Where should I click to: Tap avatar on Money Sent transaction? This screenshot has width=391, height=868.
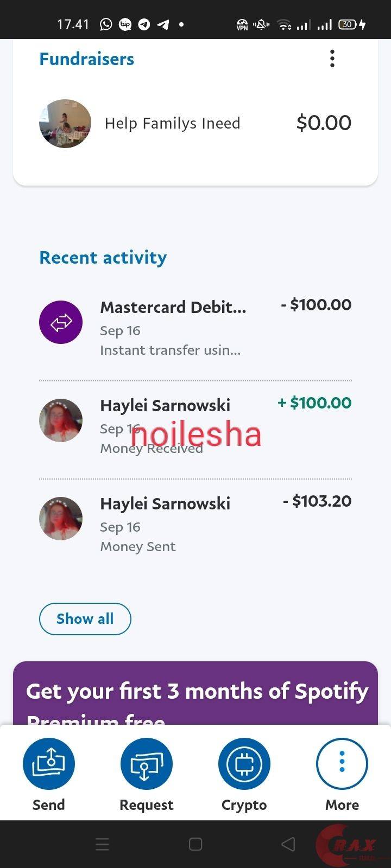pos(61,519)
